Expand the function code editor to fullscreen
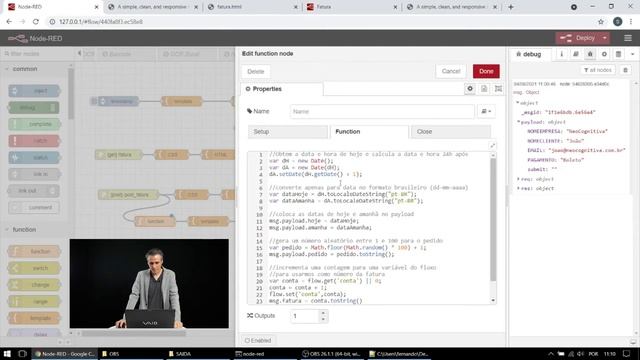640x360 pixels. 493,146
